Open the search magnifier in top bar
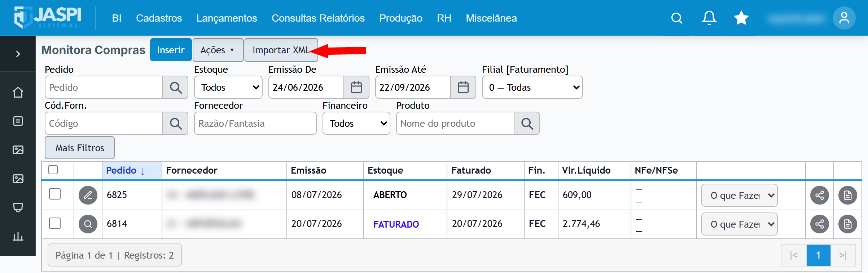The image size is (868, 273). pyautogui.click(x=677, y=18)
